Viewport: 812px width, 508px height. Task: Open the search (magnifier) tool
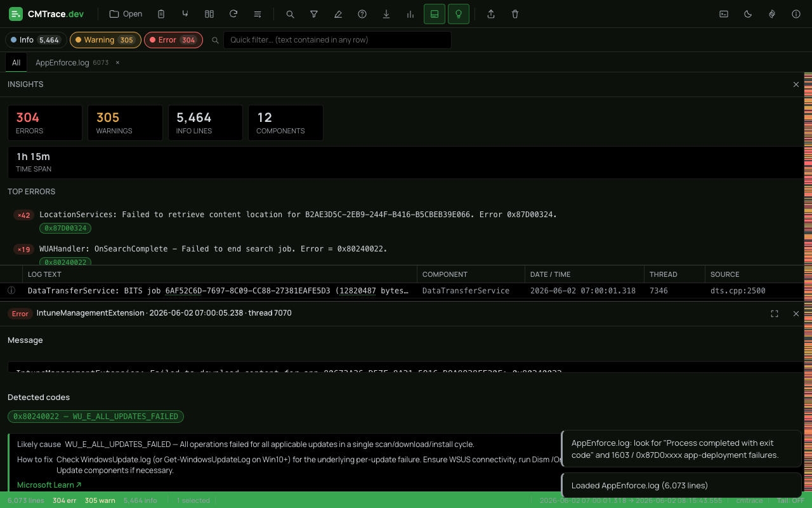290,14
